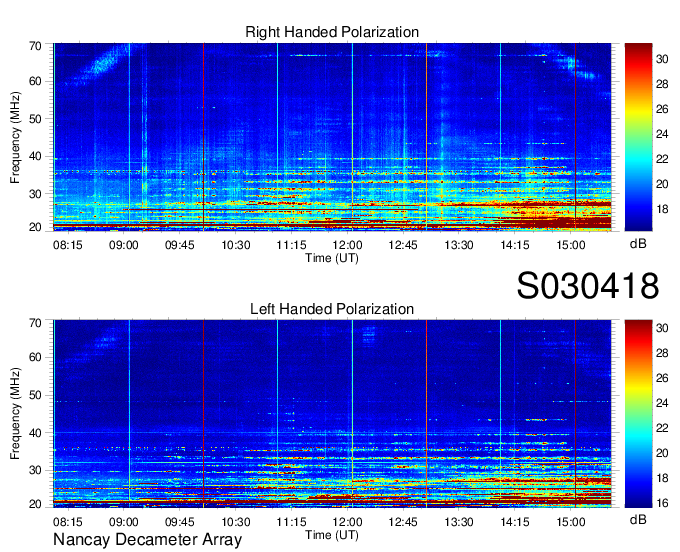Click the Right Handed Polarization title

(332, 32)
